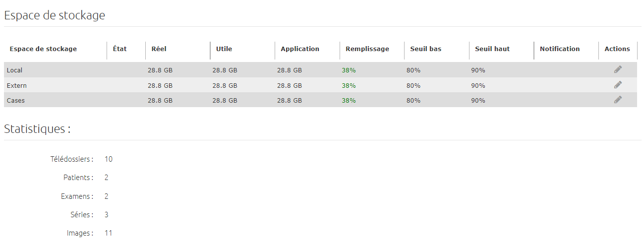Select the Notification column header

click(560, 49)
